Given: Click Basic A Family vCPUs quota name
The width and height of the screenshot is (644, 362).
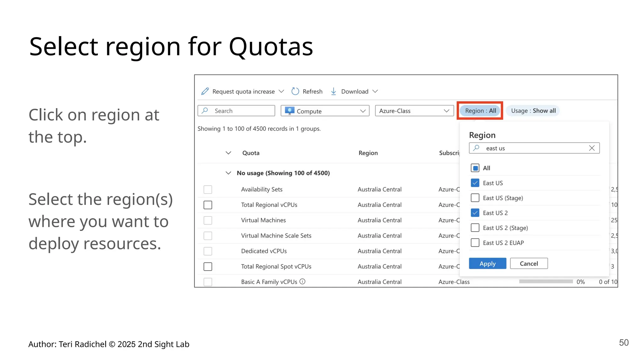Looking at the screenshot, I should [x=269, y=282].
